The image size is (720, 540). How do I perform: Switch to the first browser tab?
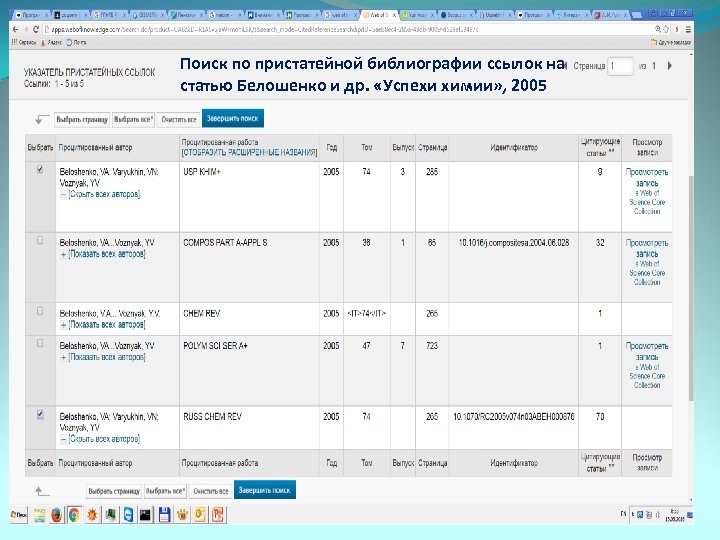[31, 15]
